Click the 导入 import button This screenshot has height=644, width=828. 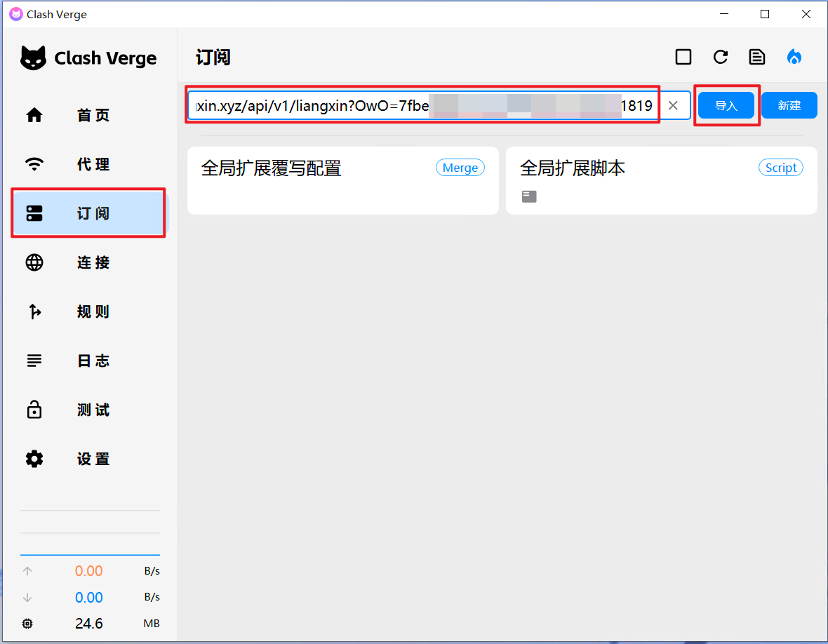(726, 105)
